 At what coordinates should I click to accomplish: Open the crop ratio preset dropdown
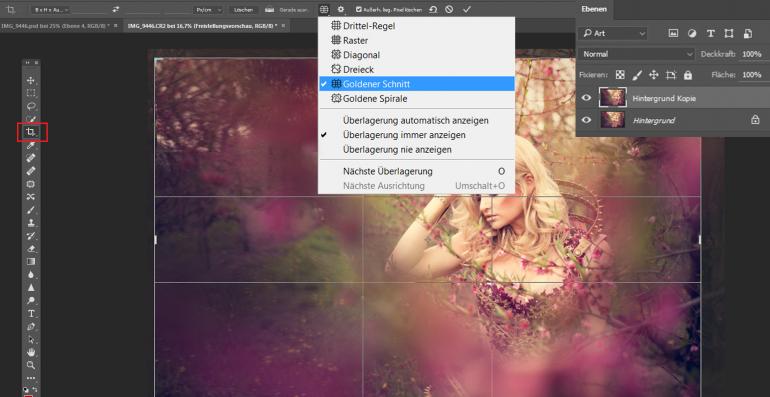(x=51, y=9)
